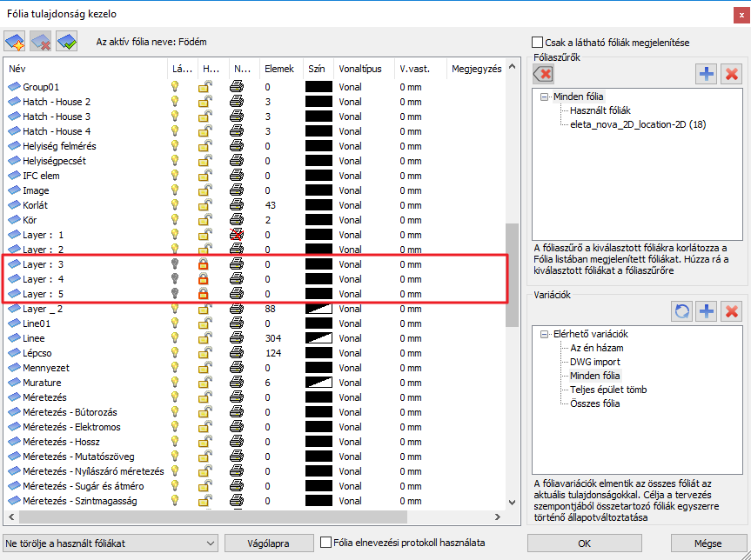Open 'Ne törölje a használt fóliákat' dropdown
Screen dimensions: 751x560
click(111, 543)
